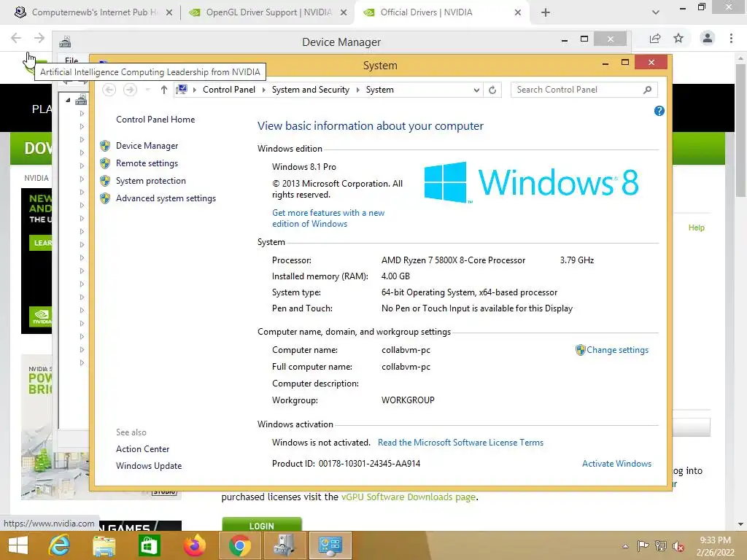Click the computer icon in the address bar

(x=182, y=89)
